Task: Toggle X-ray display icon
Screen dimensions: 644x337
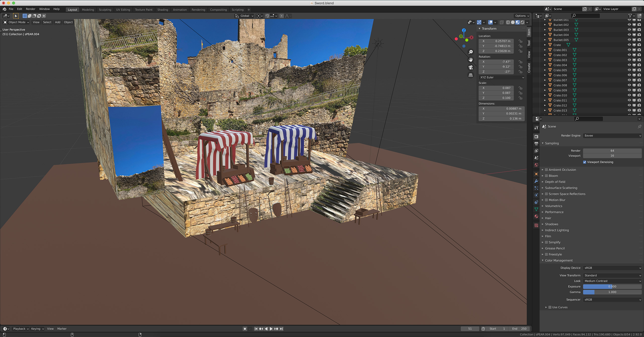Action: click(x=501, y=22)
